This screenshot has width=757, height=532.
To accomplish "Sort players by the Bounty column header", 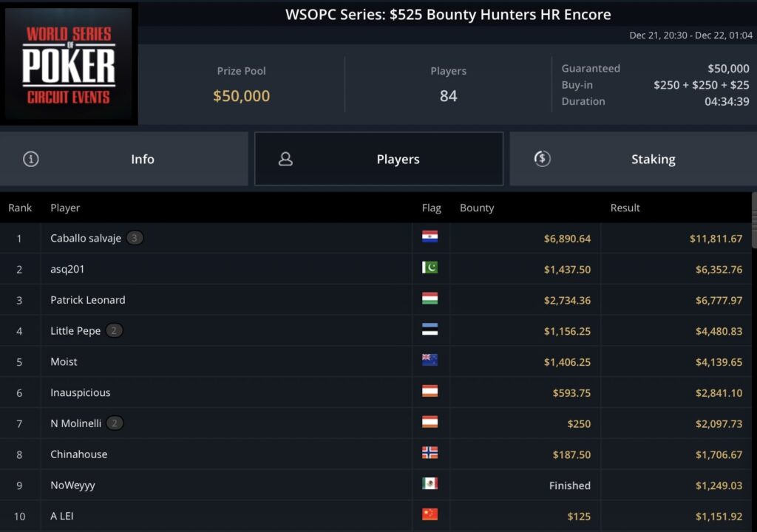I will pos(477,208).
